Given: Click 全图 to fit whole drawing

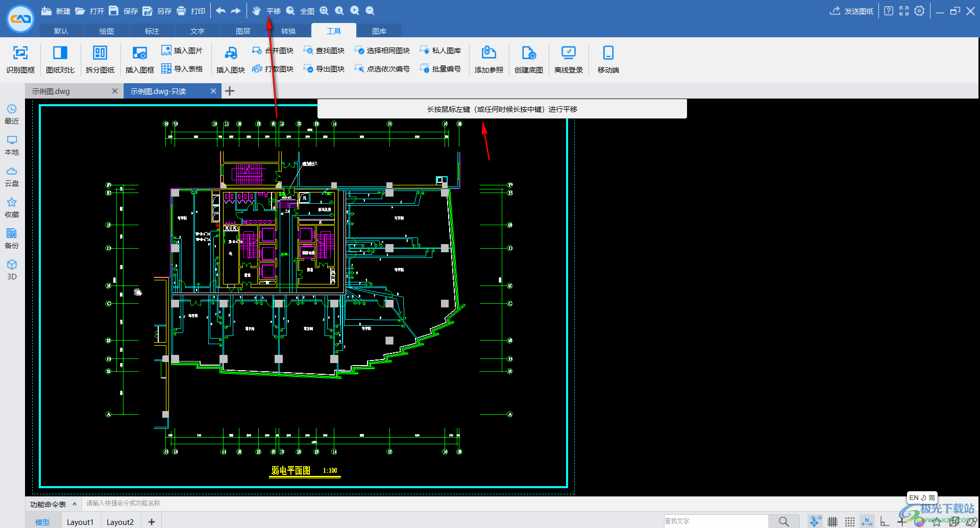Looking at the screenshot, I should click(300, 11).
